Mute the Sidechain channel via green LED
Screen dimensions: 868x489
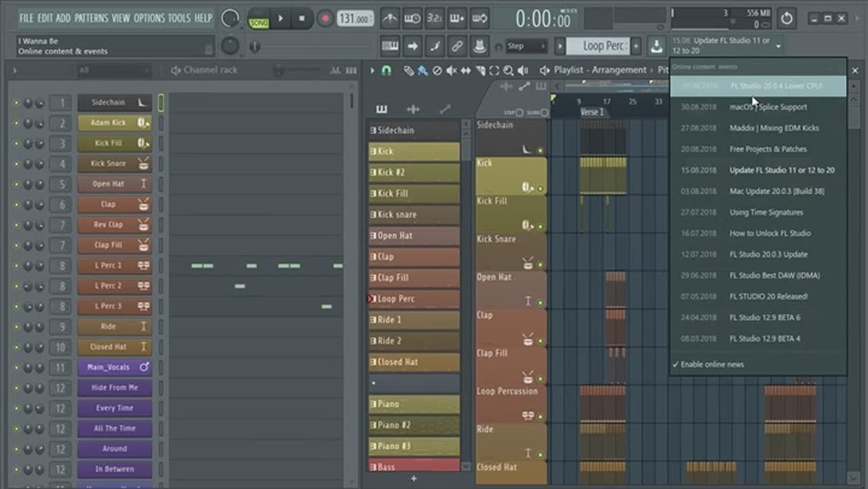pyautogui.click(x=17, y=103)
